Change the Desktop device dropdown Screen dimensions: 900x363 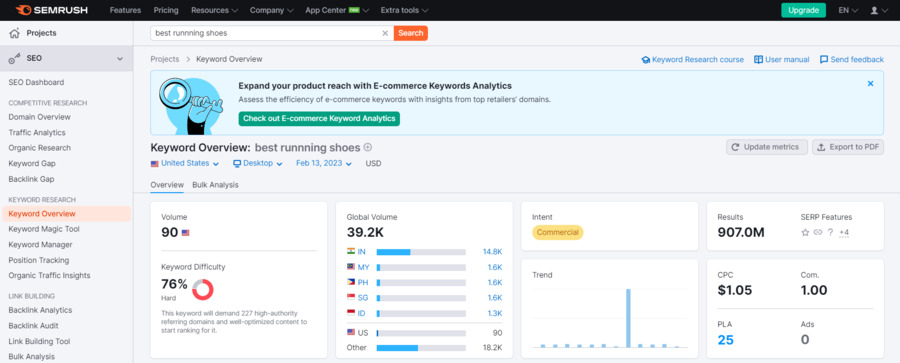click(258, 163)
